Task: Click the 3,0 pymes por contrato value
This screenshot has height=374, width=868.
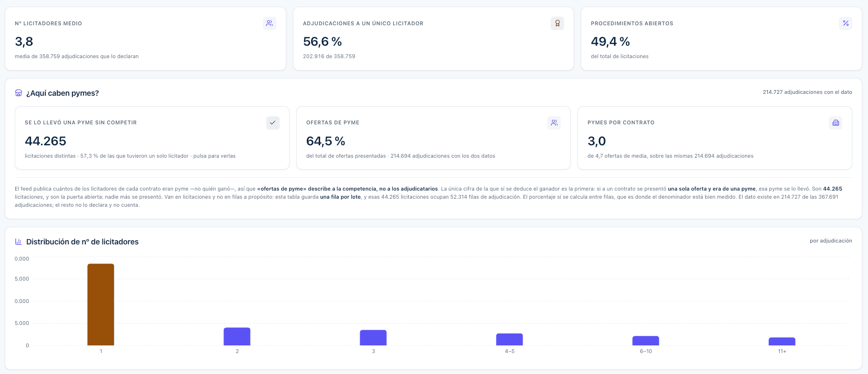Action: pyautogui.click(x=596, y=141)
